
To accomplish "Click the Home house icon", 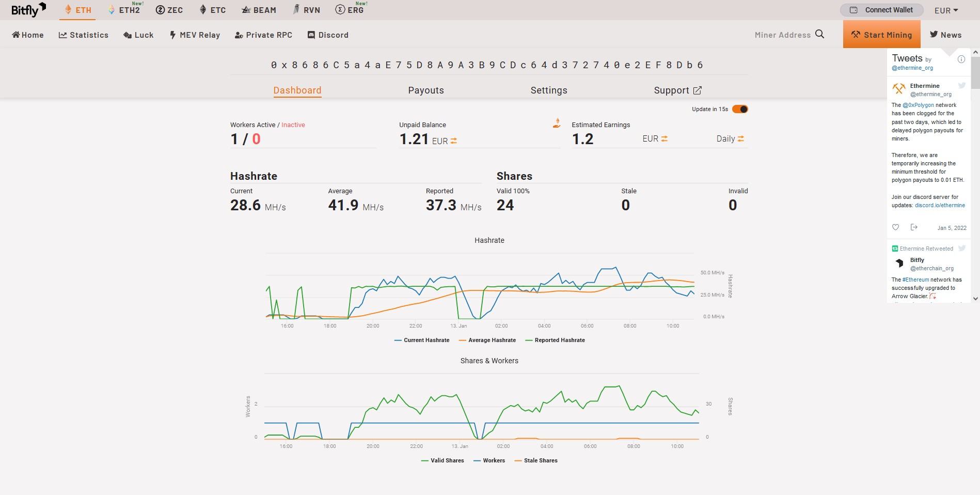I will coord(16,35).
